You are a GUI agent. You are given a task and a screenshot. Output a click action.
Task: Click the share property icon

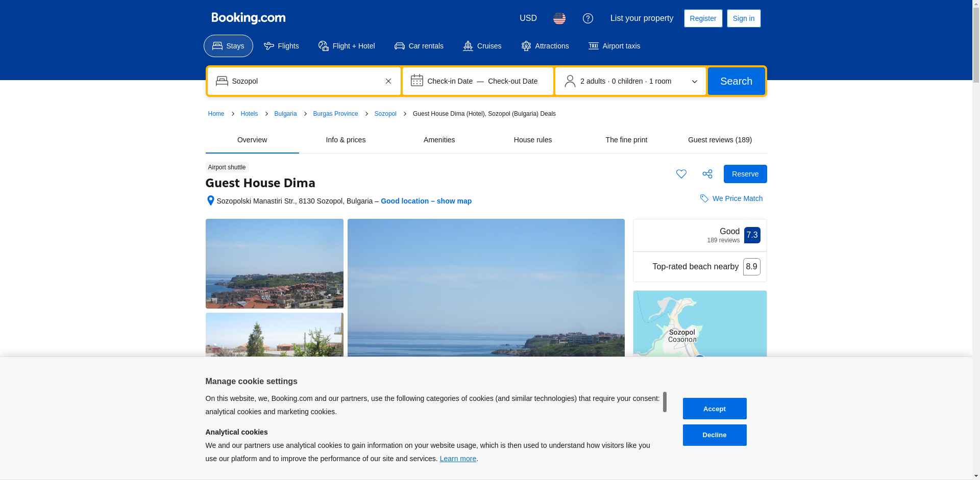pos(707,174)
